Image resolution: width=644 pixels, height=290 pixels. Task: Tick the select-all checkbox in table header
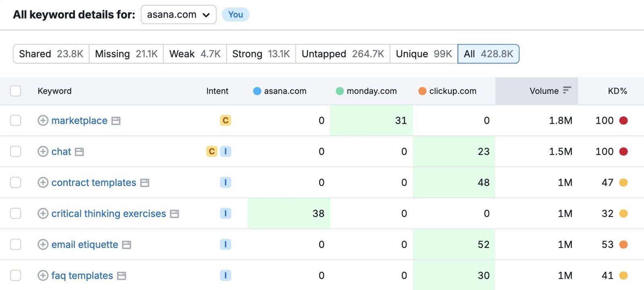click(15, 91)
